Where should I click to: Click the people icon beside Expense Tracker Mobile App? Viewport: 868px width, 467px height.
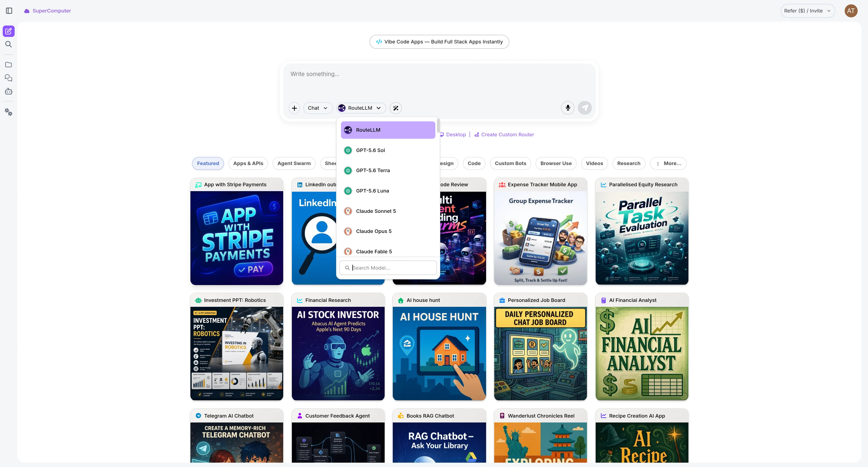(502, 185)
